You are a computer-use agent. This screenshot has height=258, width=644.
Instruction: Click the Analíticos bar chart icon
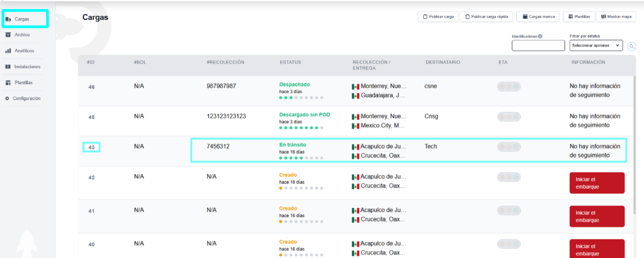click(x=8, y=51)
